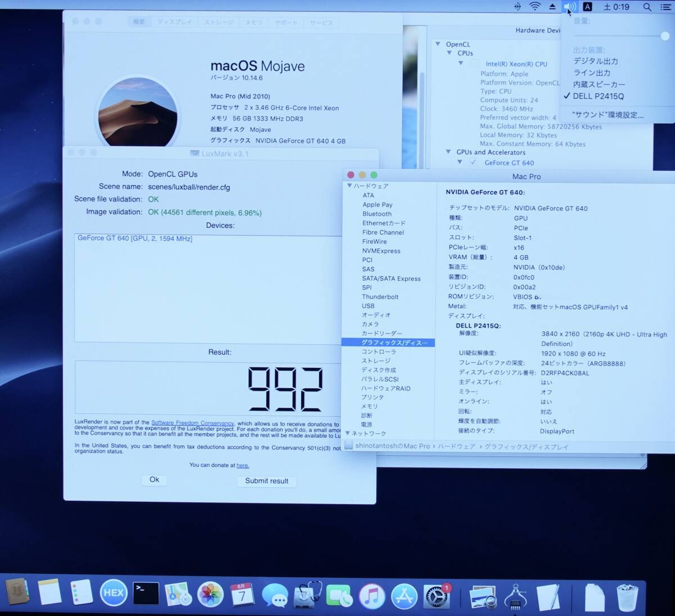
Task: Click Bluetooth icon in menu bar
Action: (x=517, y=7)
